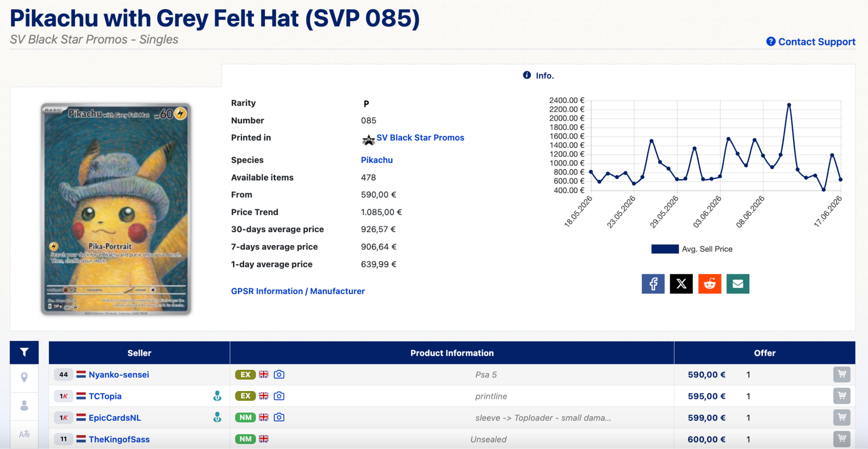Click the Product Information column header

pyautogui.click(x=452, y=353)
